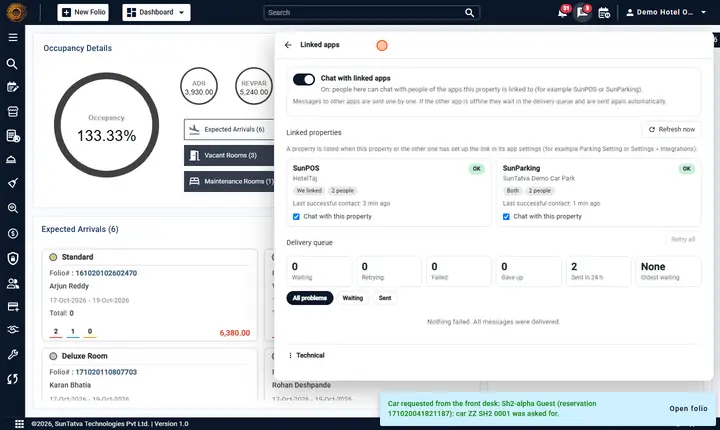720x430 pixels.
Task: Click the We linked tag on SunPOS
Action: coord(309,191)
